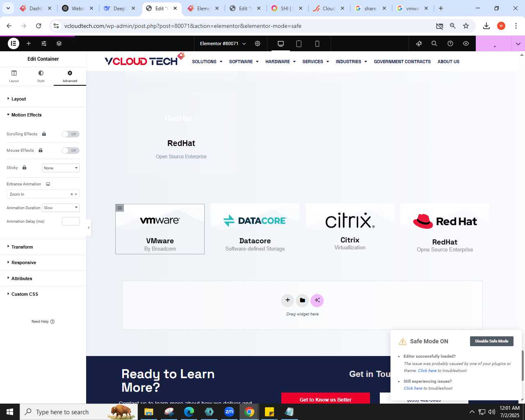The width and height of the screenshot is (525, 420).
Task: Collapse the editor panel with side arrow
Action: tap(89, 228)
